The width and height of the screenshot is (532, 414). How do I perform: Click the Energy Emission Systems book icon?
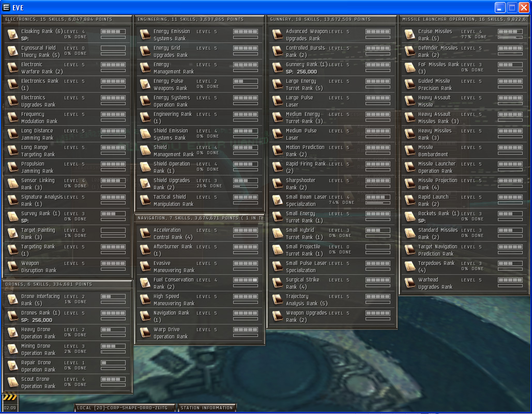coord(145,34)
